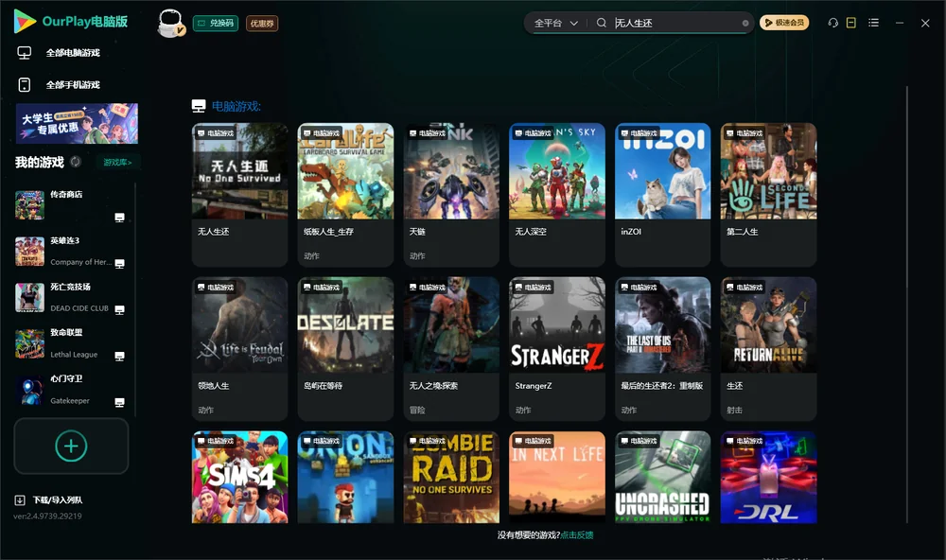Click the 点击反馈 feedback link

[x=577, y=534]
